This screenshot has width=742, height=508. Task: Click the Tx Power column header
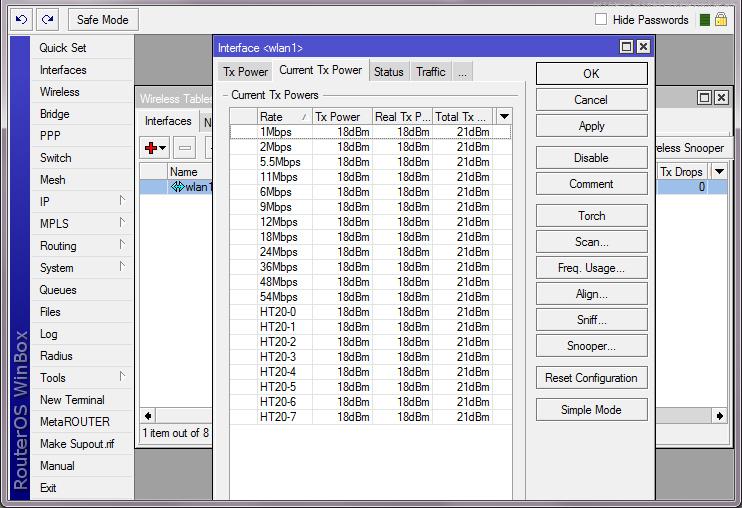pyautogui.click(x=342, y=116)
